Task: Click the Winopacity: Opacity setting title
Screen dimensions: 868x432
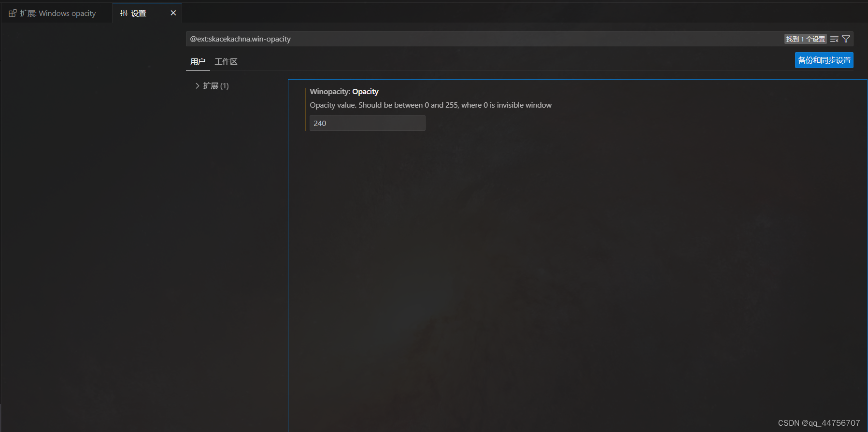Action: tap(344, 92)
